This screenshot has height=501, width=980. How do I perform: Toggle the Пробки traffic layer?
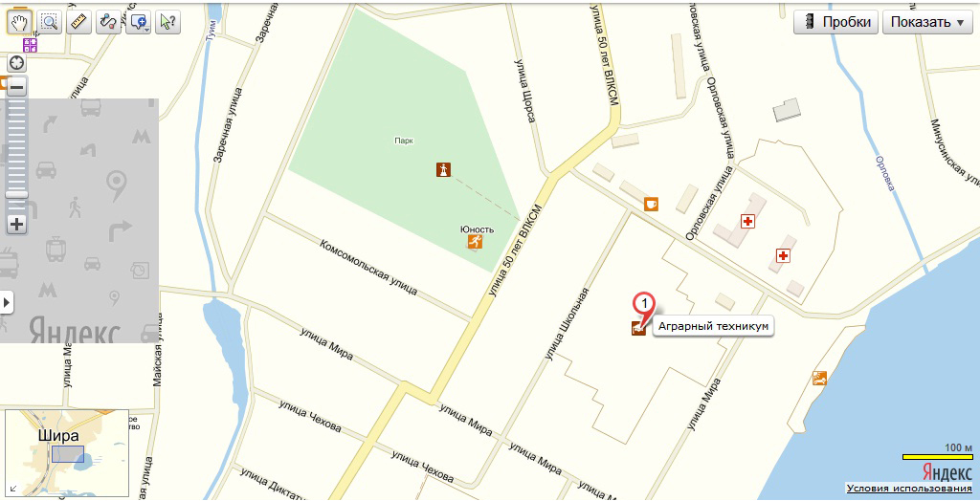coord(835,23)
